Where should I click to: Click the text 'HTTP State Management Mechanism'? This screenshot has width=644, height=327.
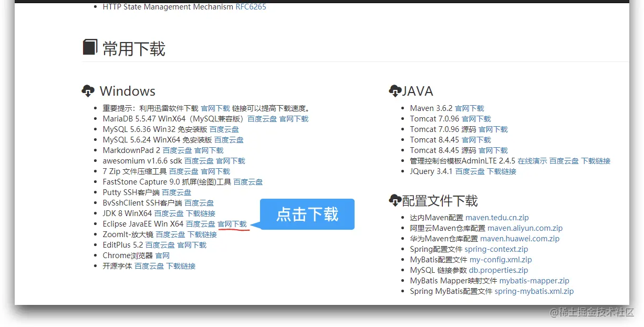[168, 7]
